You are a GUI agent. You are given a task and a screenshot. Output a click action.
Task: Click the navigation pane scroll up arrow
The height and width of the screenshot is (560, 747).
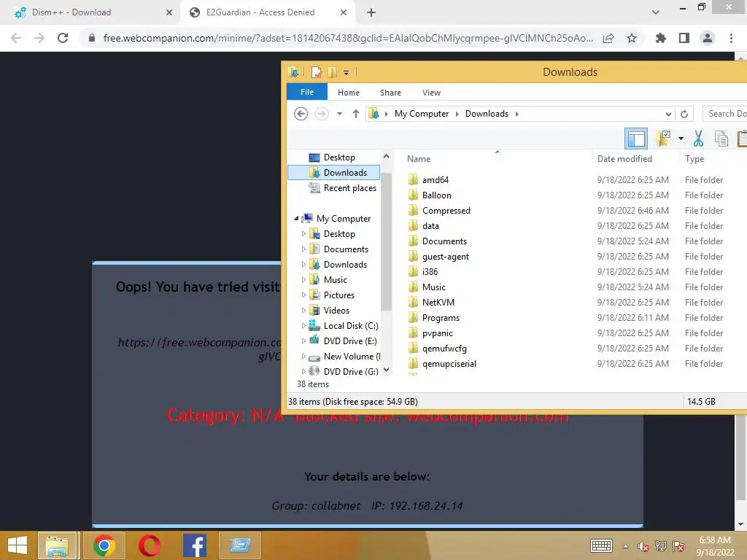coord(387,156)
